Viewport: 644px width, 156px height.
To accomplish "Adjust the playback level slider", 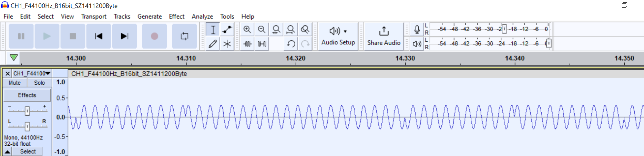I will pyautogui.click(x=549, y=43).
